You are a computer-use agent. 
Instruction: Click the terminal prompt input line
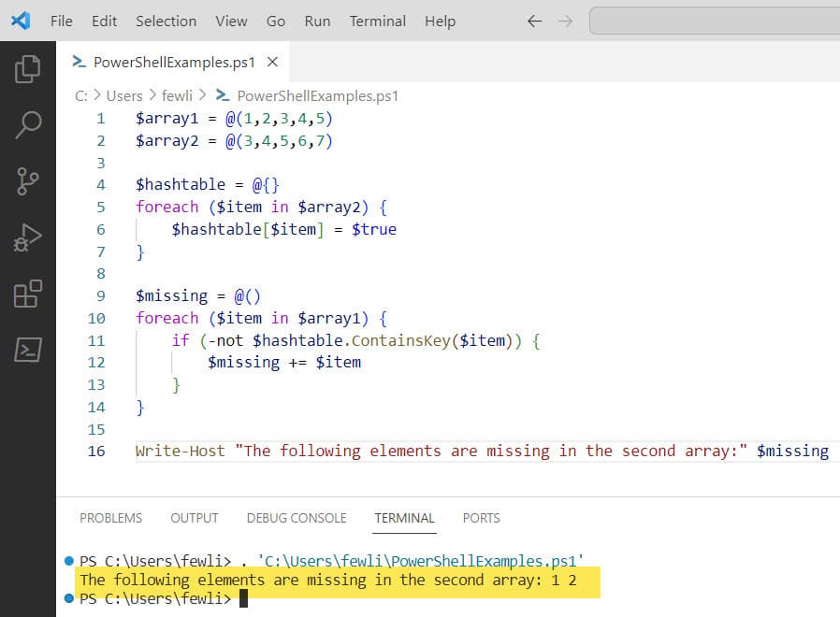tap(245, 598)
